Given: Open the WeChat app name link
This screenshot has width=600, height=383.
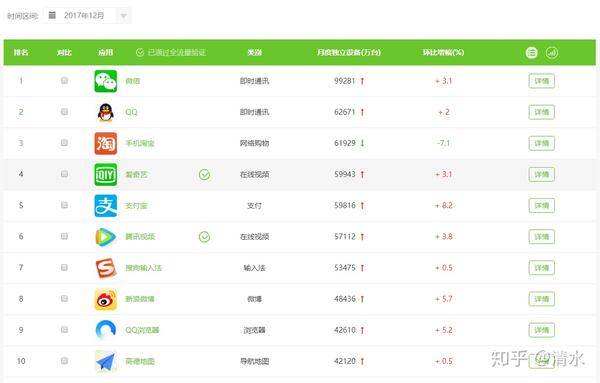Looking at the screenshot, I should 133,81.
